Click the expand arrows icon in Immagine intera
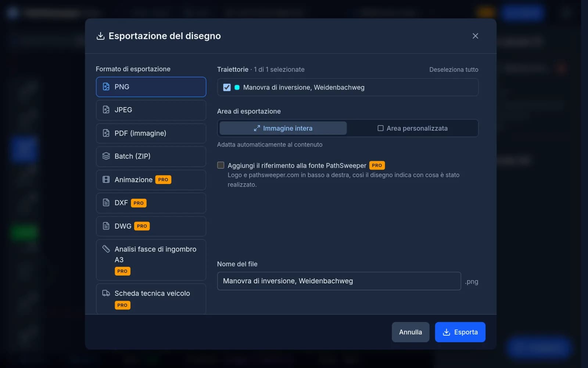 pyautogui.click(x=257, y=128)
